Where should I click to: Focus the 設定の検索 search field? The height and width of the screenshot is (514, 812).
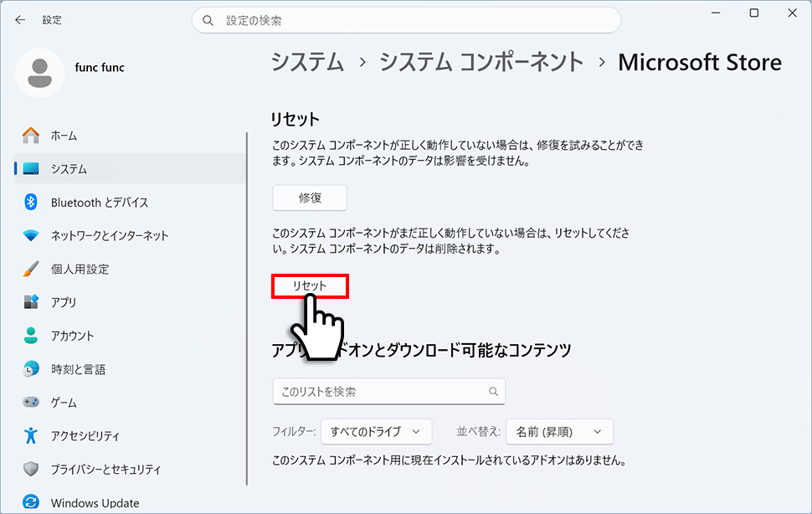click(x=407, y=21)
